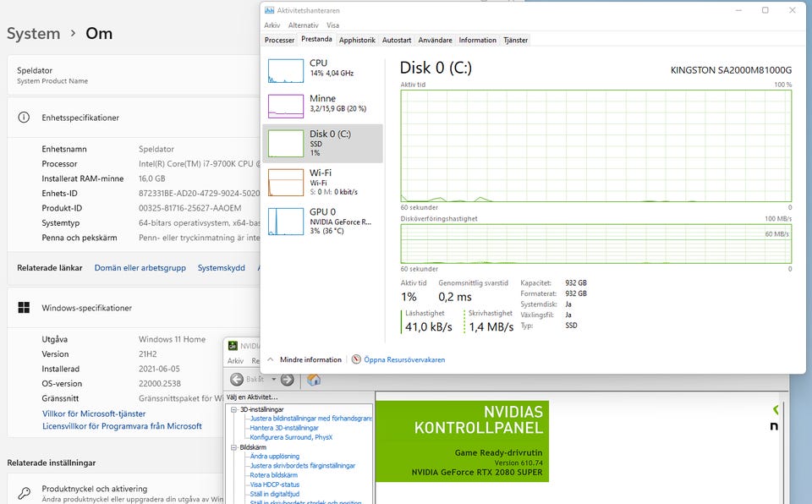Click the NVIDIA control panel forward arrow
This screenshot has width=812, height=504.
click(x=288, y=380)
